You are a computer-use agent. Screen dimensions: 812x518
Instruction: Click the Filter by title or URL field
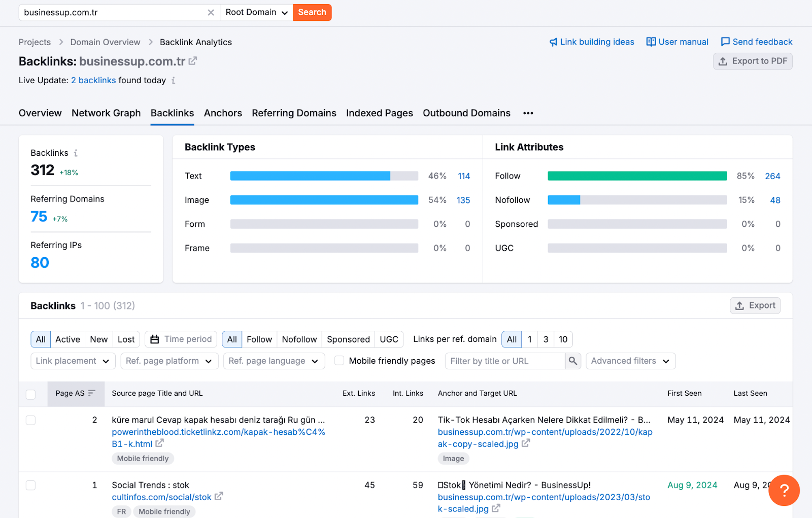click(x=505, y=361)
